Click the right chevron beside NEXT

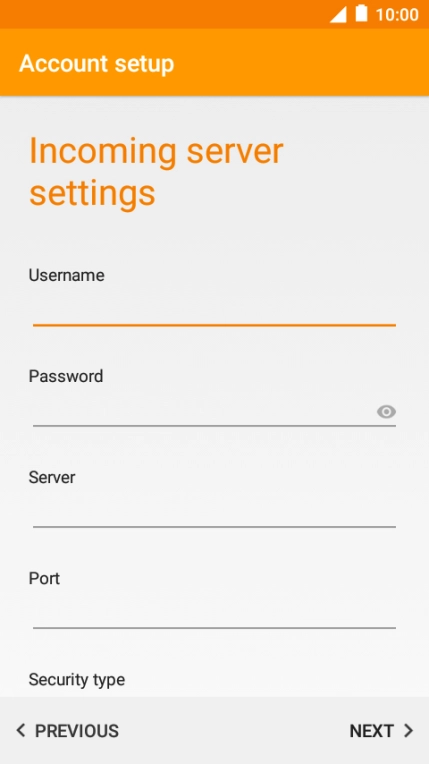click(x=409, y=730)
